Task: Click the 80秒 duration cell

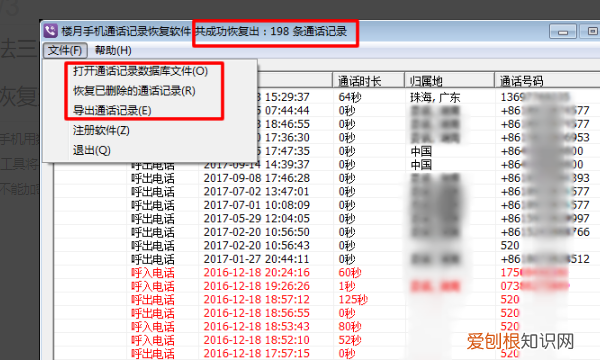Action: tap(350, 327)
